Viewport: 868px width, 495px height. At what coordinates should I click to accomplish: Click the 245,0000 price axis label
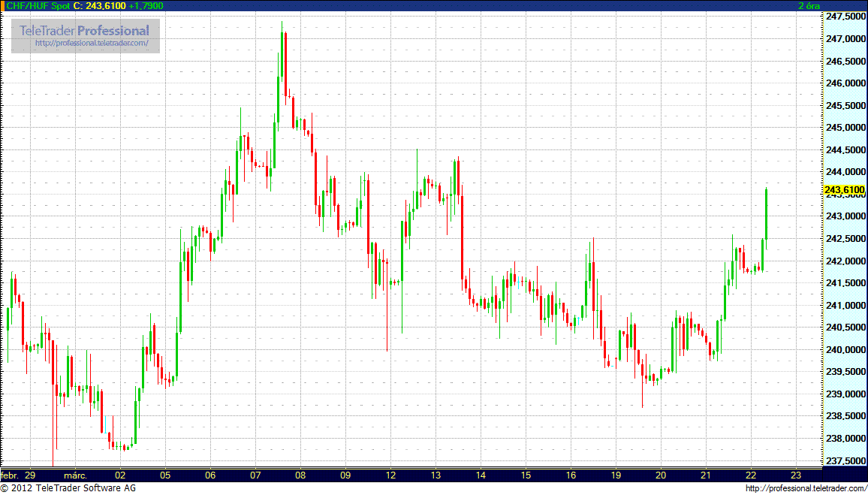[x=845, y=128]
